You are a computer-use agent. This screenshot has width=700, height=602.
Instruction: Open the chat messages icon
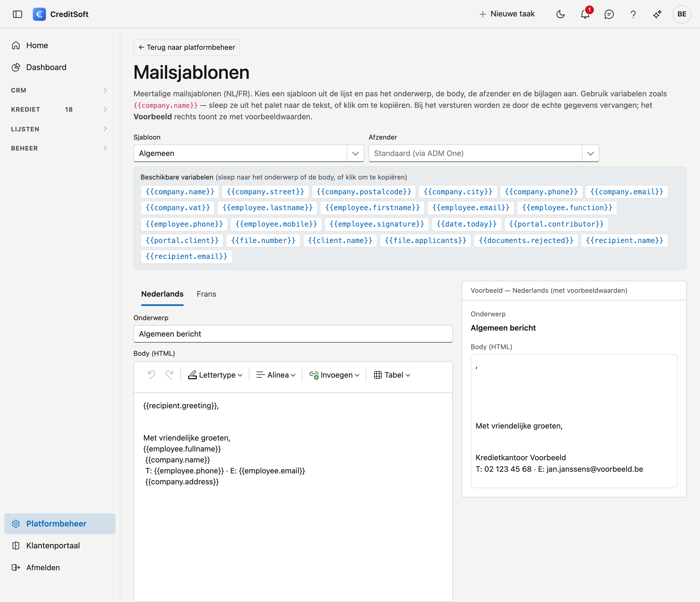(609, 14)
